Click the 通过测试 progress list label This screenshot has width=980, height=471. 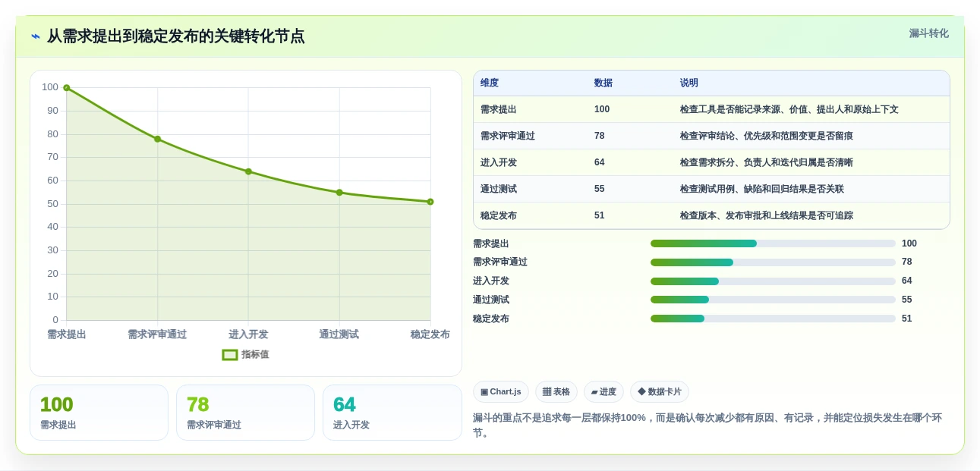pos(491,300)
